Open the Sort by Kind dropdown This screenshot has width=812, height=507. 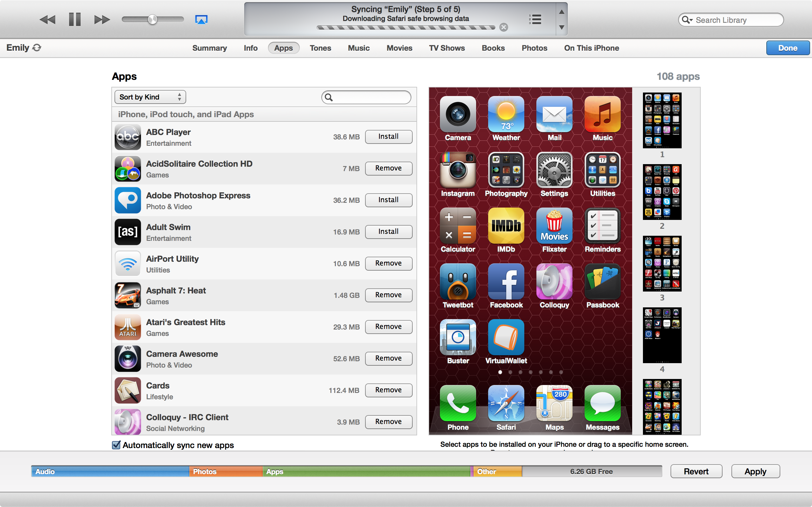[149, 96]
